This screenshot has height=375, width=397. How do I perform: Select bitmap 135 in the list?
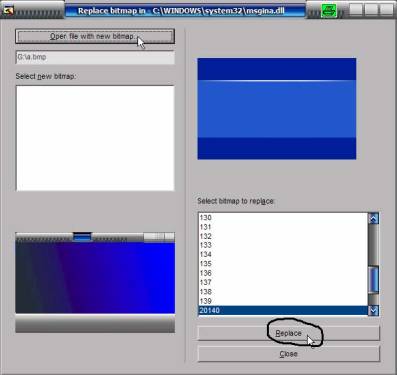pyautogui.click(x=283, y=264)
